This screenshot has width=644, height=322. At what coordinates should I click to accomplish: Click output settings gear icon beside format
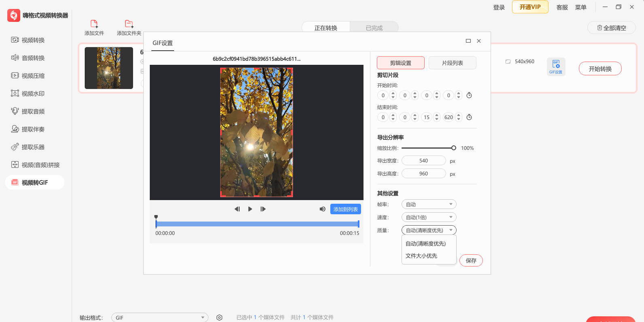219,318
